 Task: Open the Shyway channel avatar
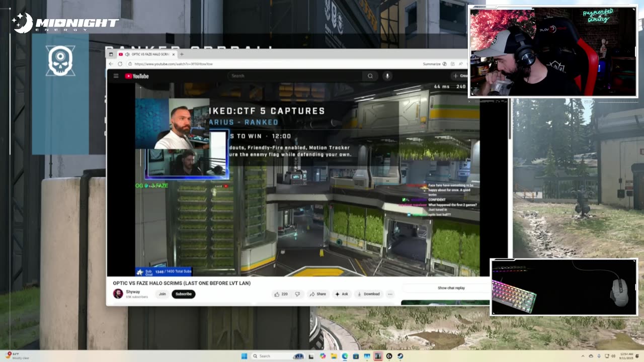(x=118, y=294)
